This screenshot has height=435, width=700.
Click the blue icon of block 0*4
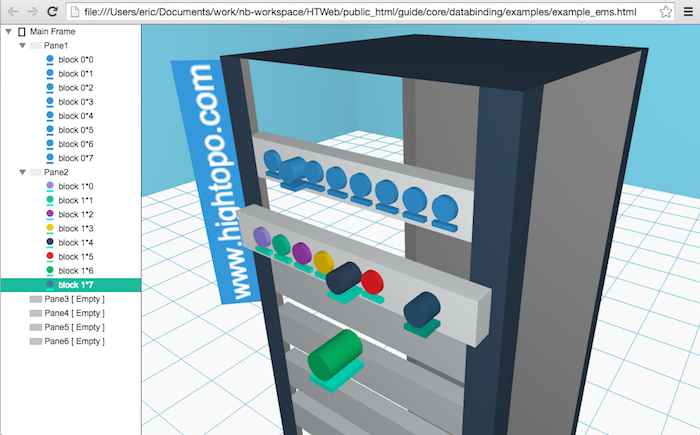pyautogui.click(x=50, y=116)
